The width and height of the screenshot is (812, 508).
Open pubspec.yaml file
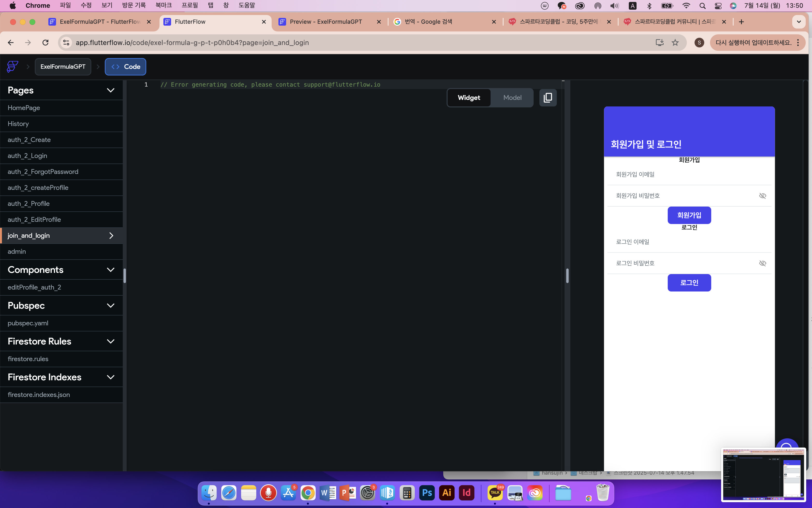click(61, 323)
